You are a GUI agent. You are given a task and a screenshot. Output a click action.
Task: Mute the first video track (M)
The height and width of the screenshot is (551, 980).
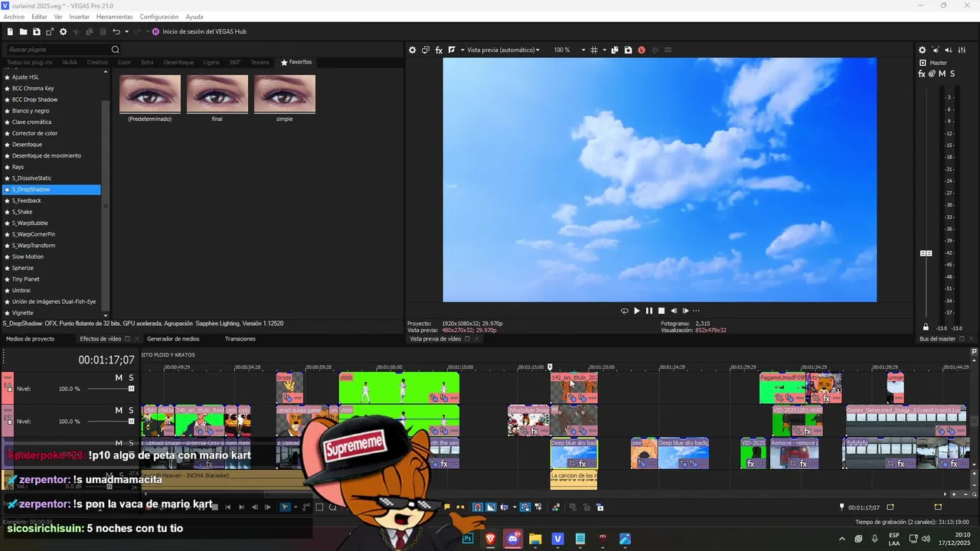tap(119, 378)
